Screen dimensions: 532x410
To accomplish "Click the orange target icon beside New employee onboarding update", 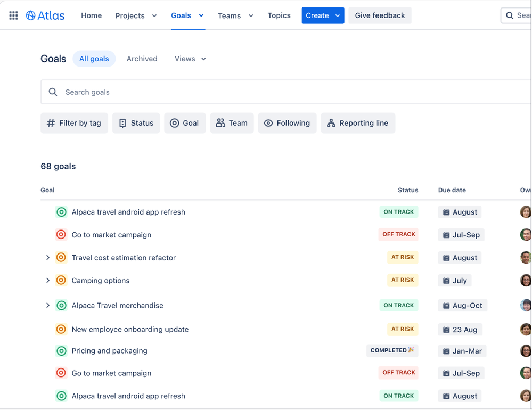I will 61,329.
